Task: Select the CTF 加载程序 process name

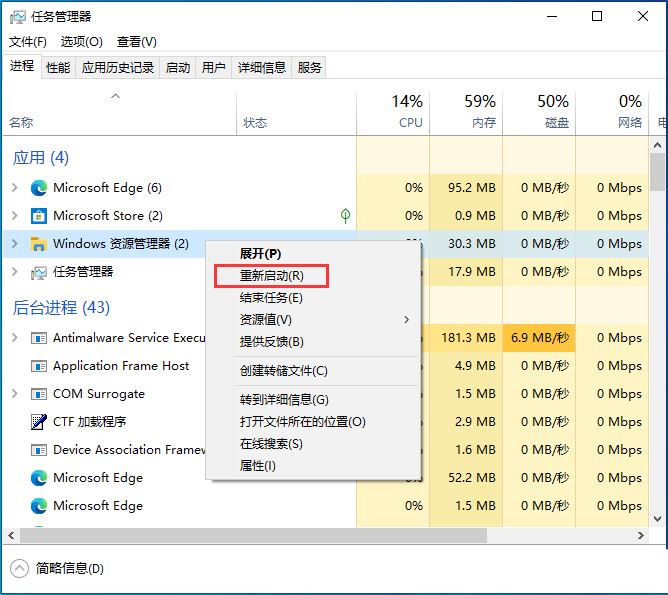Action: 89,422
